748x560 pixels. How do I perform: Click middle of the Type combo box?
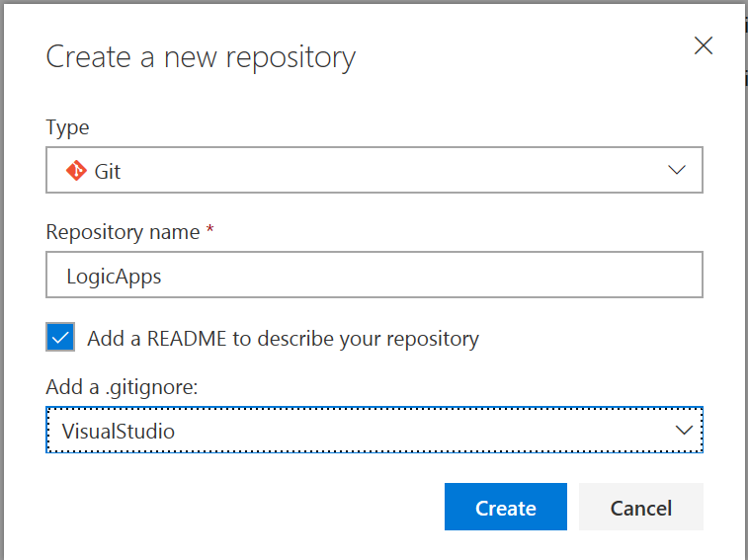pos(374,171)
